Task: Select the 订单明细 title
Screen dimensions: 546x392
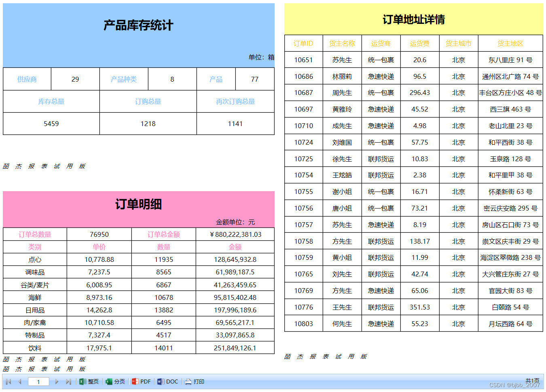Action: point(138,204)
